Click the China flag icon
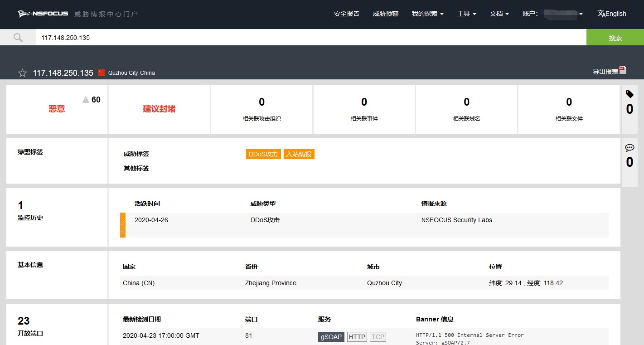The width and height of the screenshot is (644, 345). pyautogui.click(x=101, y=73)
